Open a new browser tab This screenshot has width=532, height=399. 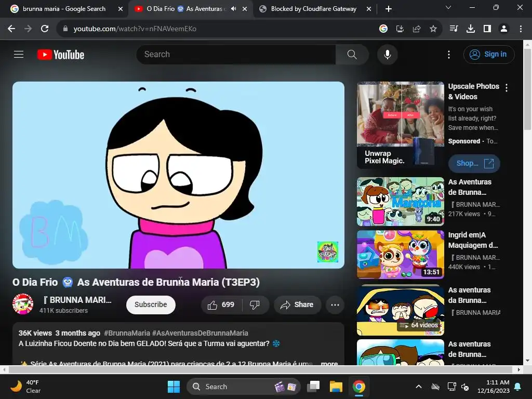pyautogui.click(x=389, y=9)
